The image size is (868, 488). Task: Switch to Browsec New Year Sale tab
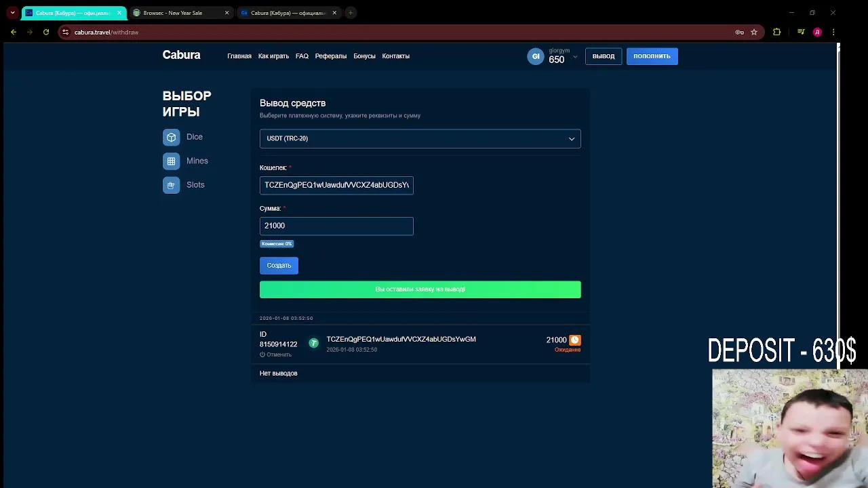click(x=182, y=13)
